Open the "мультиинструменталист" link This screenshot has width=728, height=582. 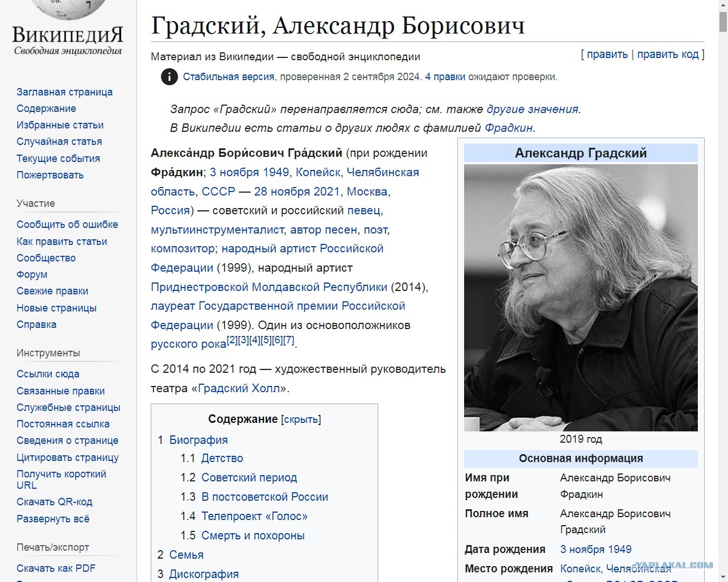217,230
